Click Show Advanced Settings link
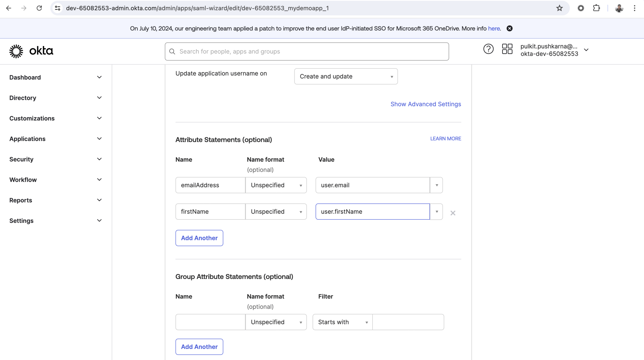 pos(425,104)
